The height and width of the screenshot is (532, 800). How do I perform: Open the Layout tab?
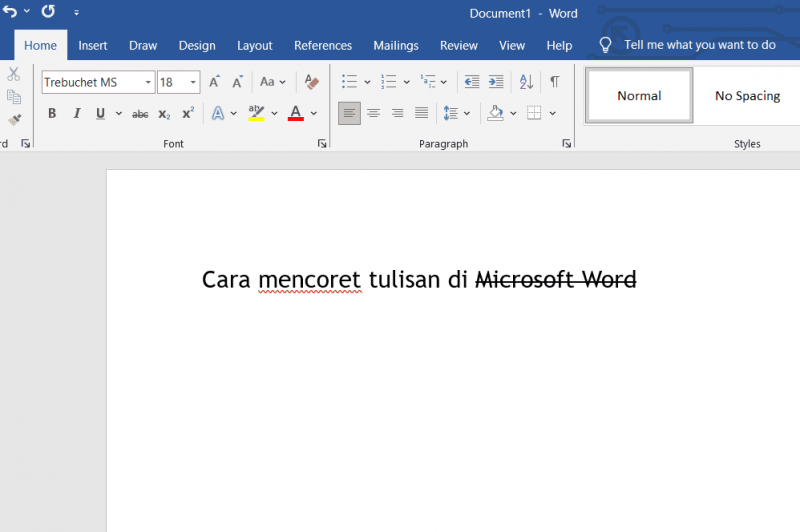255,45
